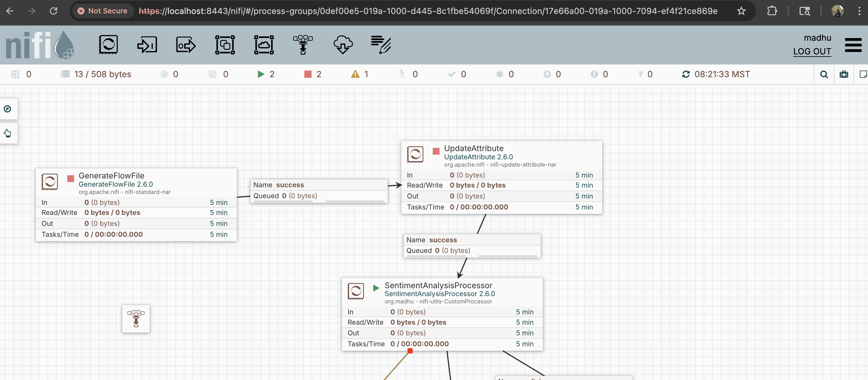Image resolution: width=868 pixels, height=380 pixels.
Task: Expand the Navigate panel compass icon
Action: coord(7,109)
